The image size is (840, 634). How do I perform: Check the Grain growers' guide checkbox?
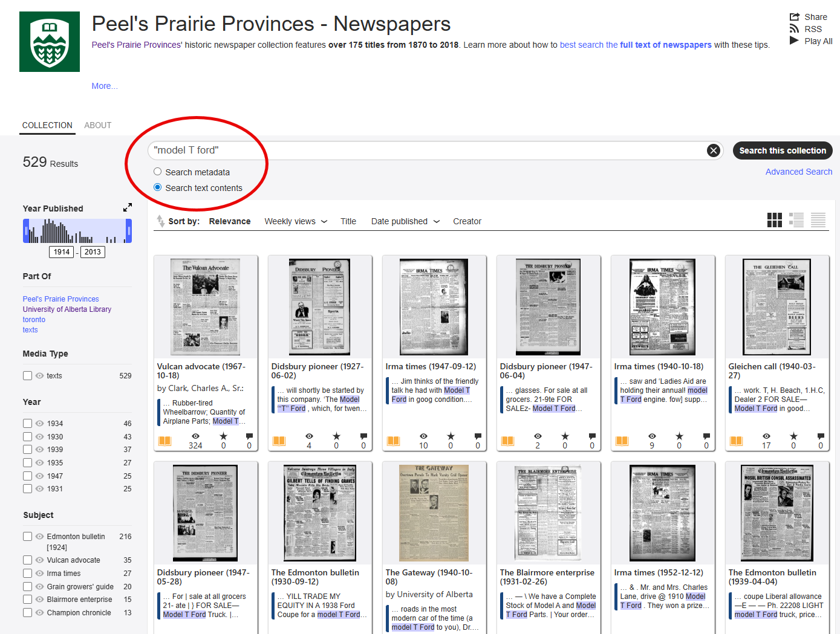pyautogui.click(x=27, y=586)
